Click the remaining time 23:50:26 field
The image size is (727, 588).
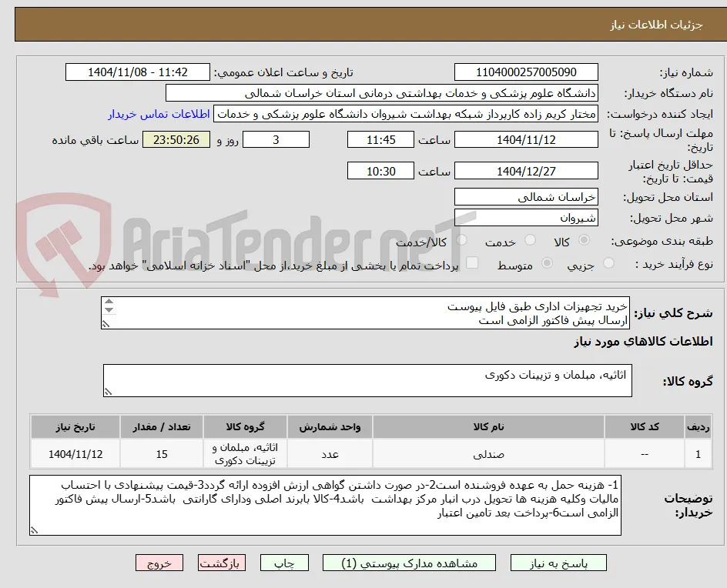pos(176,139)
